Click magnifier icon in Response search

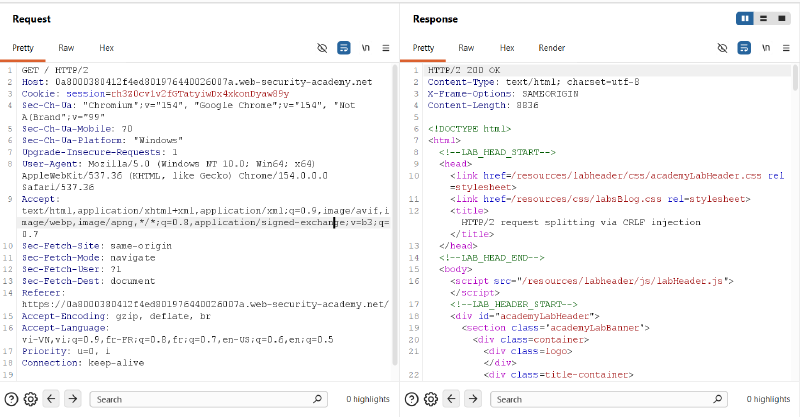pos(718,399)
